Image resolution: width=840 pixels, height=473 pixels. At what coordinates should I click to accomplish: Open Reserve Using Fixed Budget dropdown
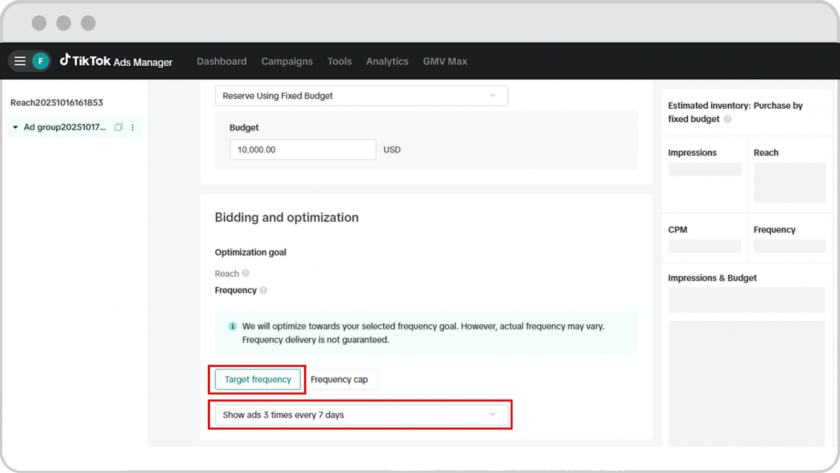tap(361, 96)
